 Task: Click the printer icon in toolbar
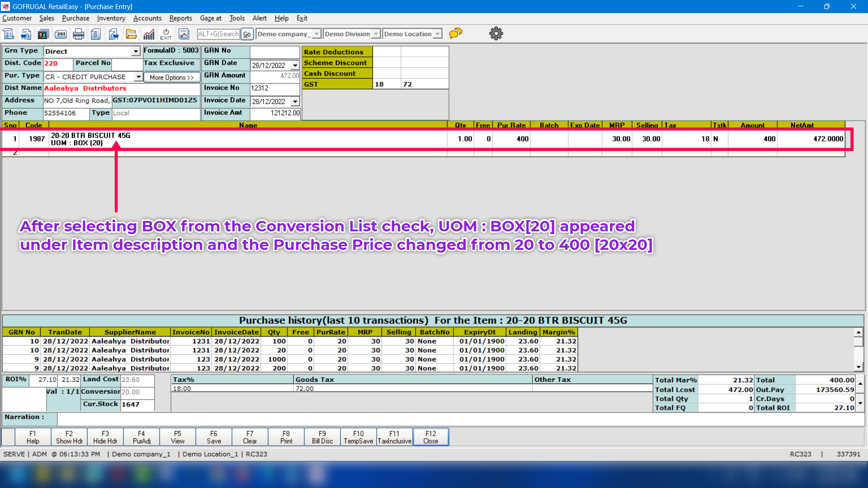(78, 34)
